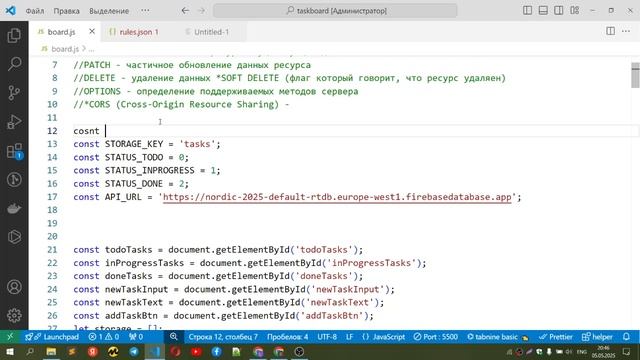Open helper status bar item
640x360 pixels.
click(x=597, y=337)
